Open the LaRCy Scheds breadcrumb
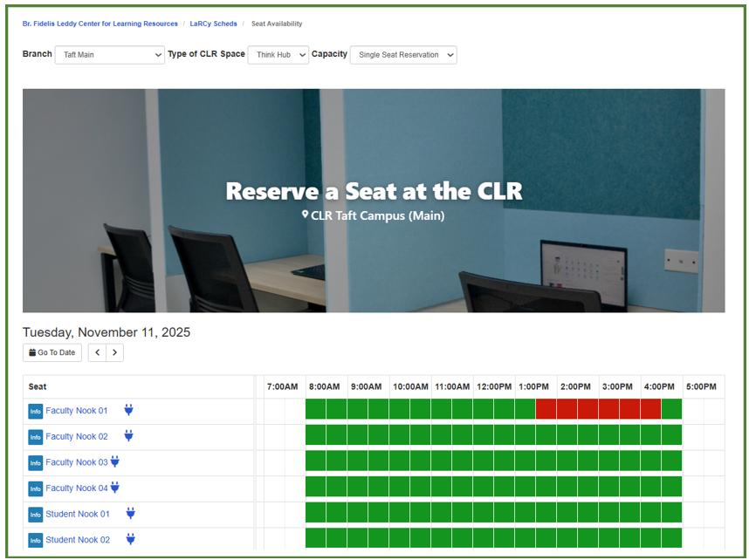Viewport: 749px width, 560px height. (213, 24)
